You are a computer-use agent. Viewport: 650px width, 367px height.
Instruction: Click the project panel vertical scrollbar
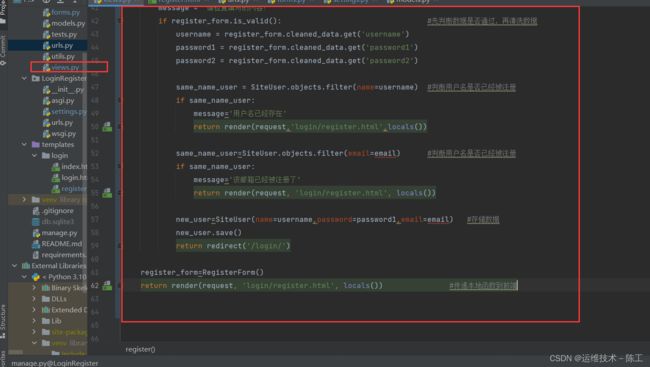click(85, 124)
